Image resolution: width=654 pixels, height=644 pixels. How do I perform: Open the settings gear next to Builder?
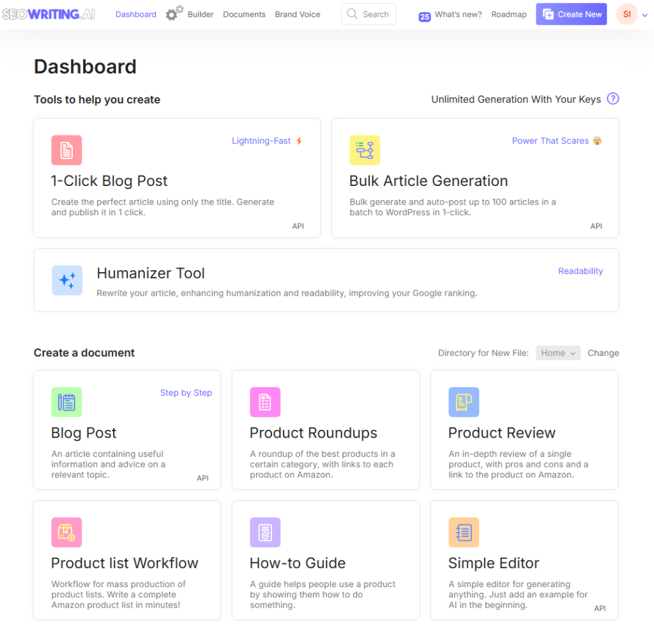170,13
